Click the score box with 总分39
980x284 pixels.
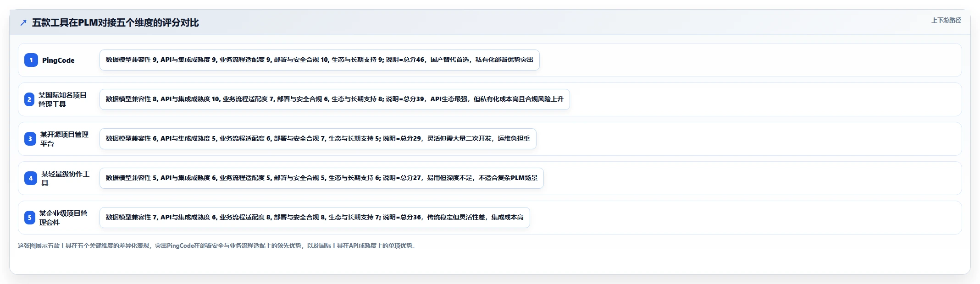pos(335,99)
